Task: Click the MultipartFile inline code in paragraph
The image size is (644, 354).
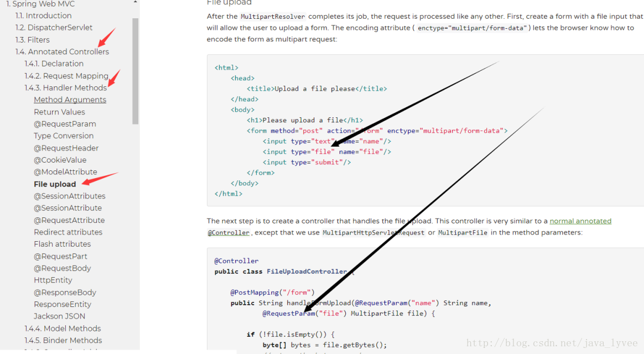Action: (463, 233)
